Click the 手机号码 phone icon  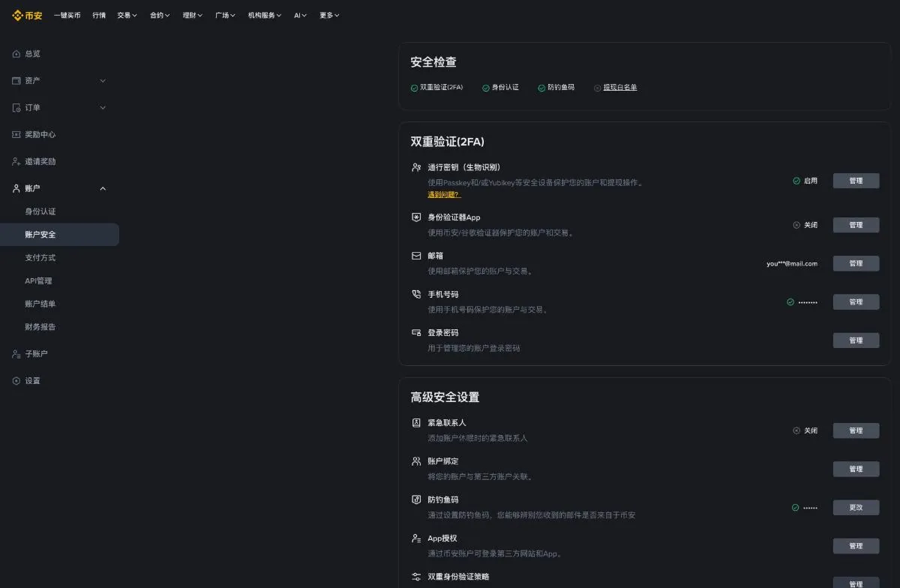point(416,294)
